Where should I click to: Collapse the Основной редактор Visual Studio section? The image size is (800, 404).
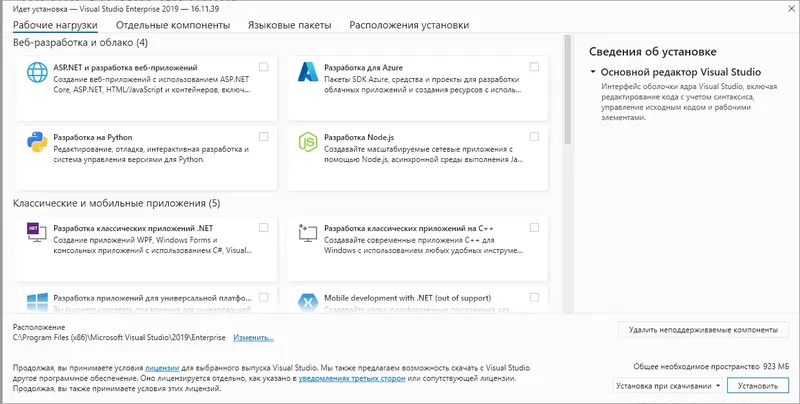point(593,72)
